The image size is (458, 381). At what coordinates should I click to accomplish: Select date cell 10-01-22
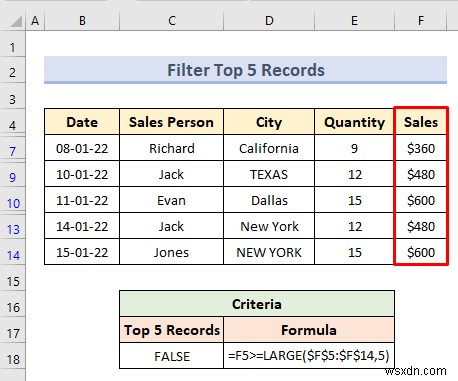[x=82, y=174]
